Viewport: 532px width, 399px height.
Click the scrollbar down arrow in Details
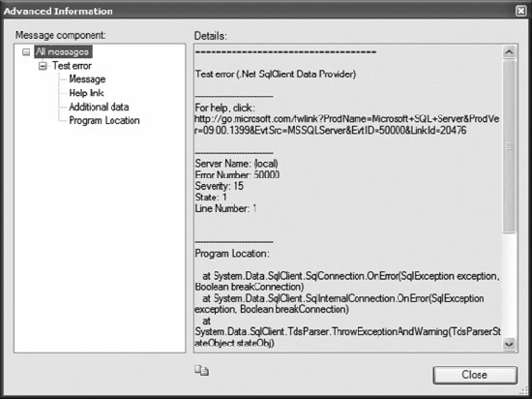tap(509, 345)
